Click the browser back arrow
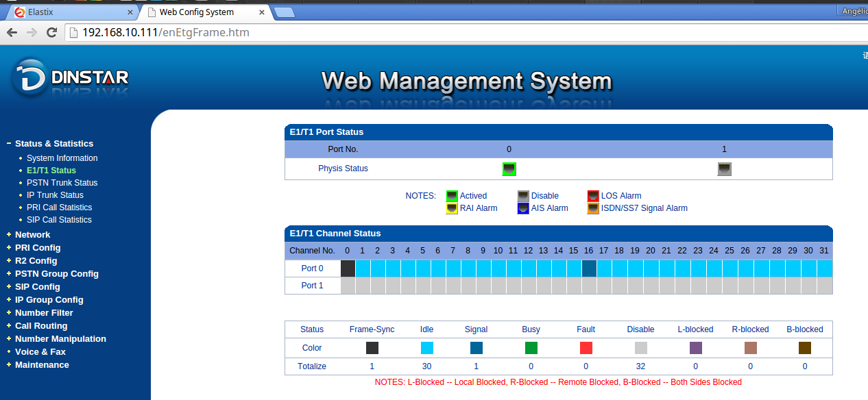868x400 pixels. click(x=12, y=32)
